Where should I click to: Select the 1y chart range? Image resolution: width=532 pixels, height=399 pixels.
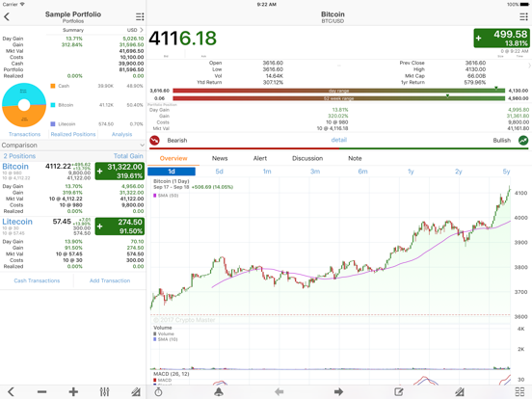[411, 172]
